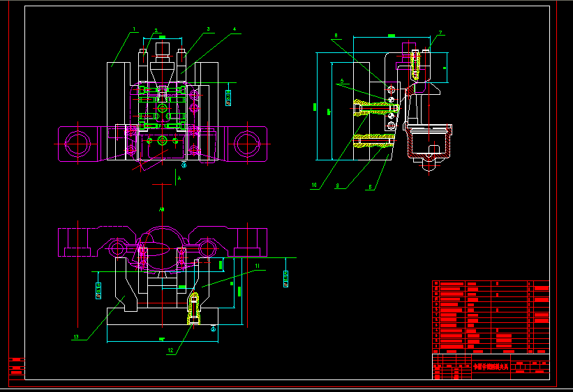573x392 pixels.
Task: Select part balloon number 12
Action: coord(171,350)
